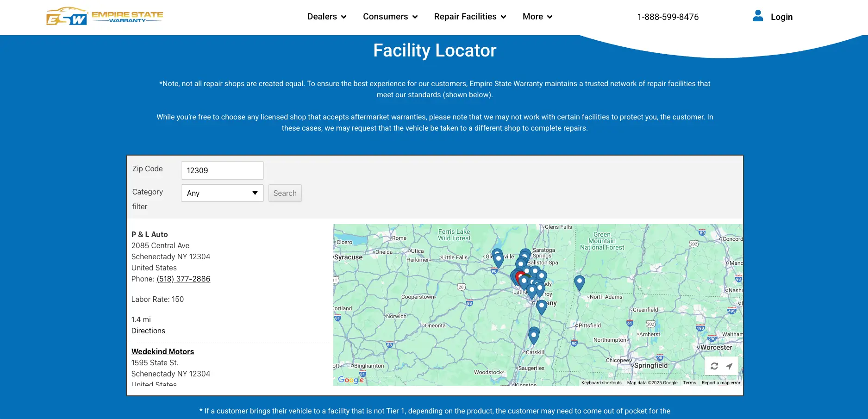Viewport: 868px width, 419px height.
Task: Open the map Terms link
Action: (x=689, y=383)
